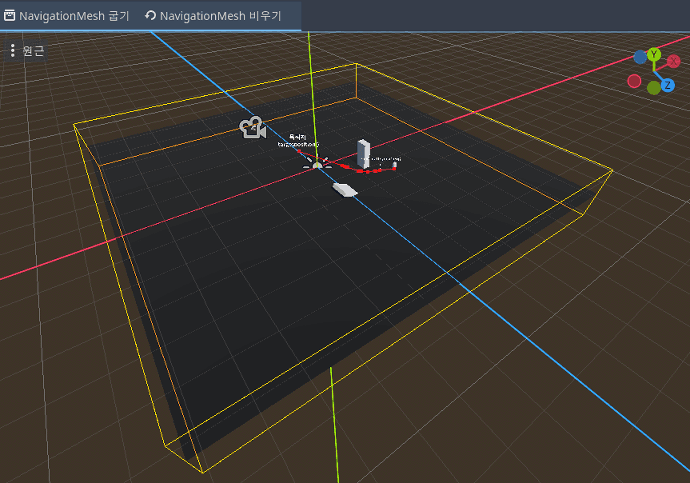
Task: Select the Camera3D gizmo icon in viewport
Action: [253, 128]
